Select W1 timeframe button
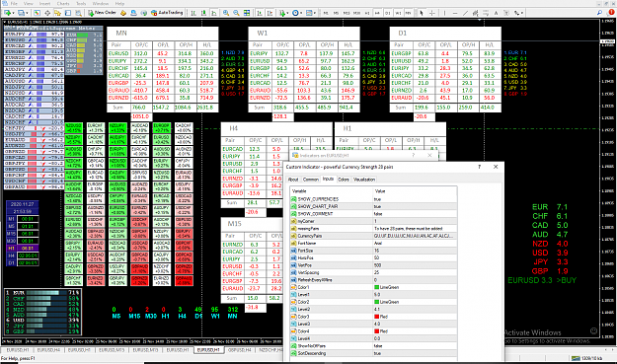The image size is (617, 364). pos(398,13)
